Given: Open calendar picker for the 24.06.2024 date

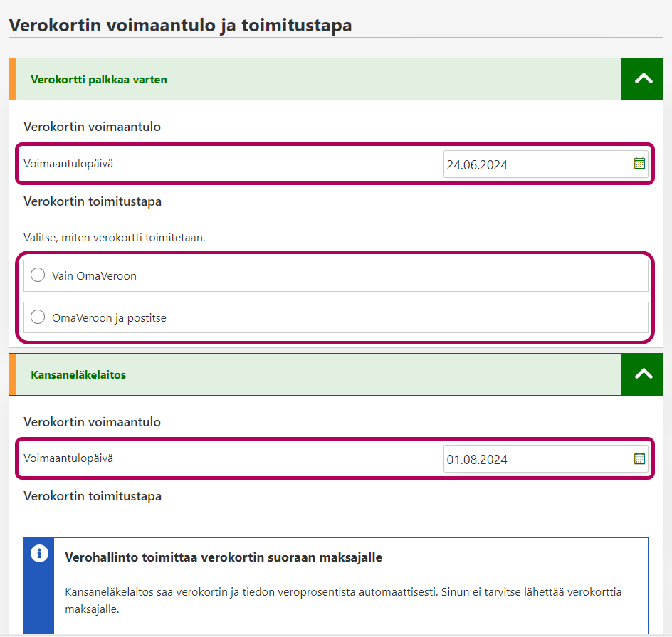Looking at the screenshot, I should [x=639, y=164].
